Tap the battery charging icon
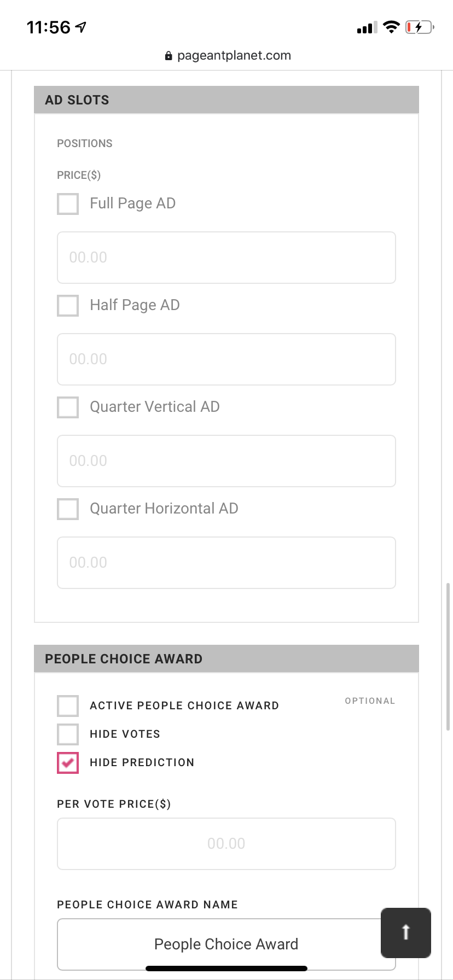The image size is (453, 980). [x=419, y=27]
